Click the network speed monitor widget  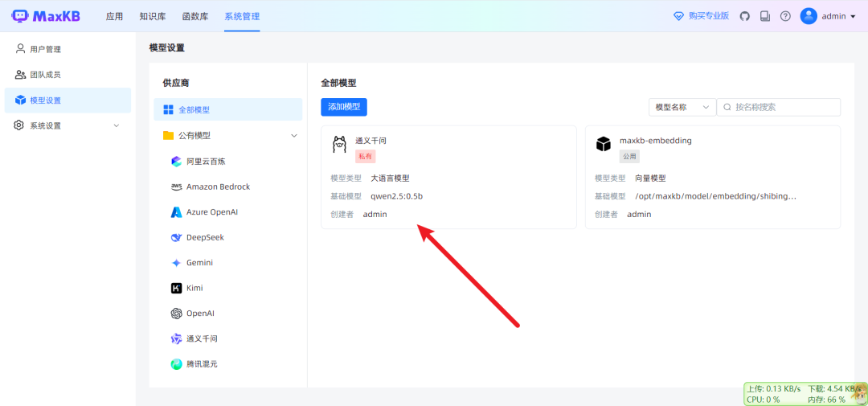click(x=805, y=393)
